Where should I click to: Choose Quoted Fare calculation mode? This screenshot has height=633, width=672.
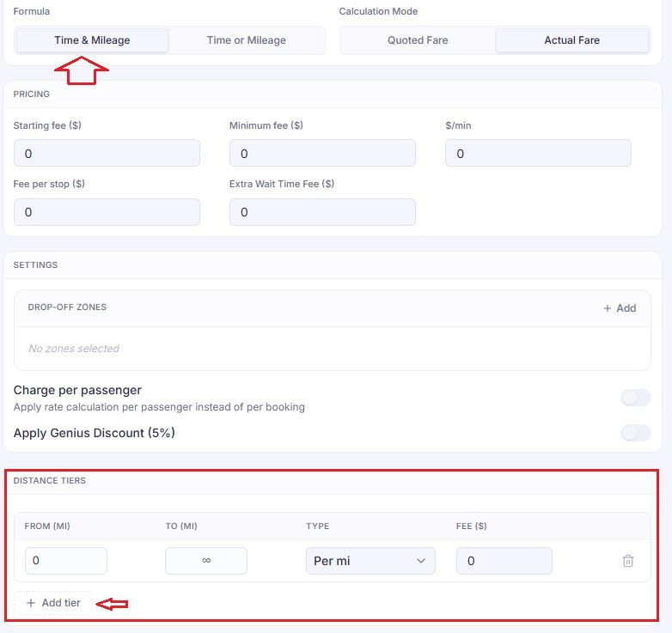point(418,40)
